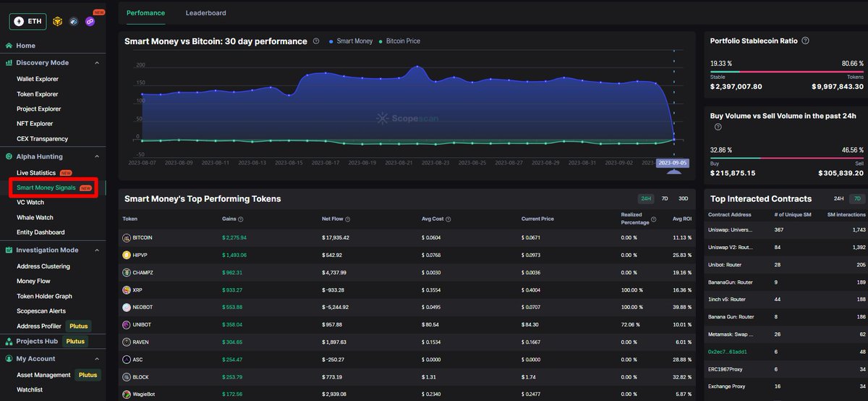868x401 pixels.
Task: Open Token Explorer in sidebar
Action: [x=38, y=94]
